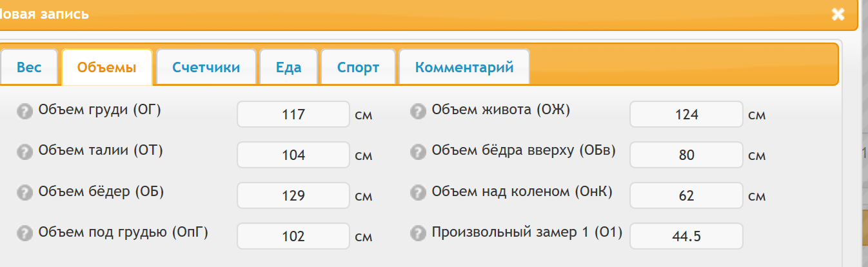Focus the waist volume field showing 104
The image size is (868, 267).
pos(293,155)
